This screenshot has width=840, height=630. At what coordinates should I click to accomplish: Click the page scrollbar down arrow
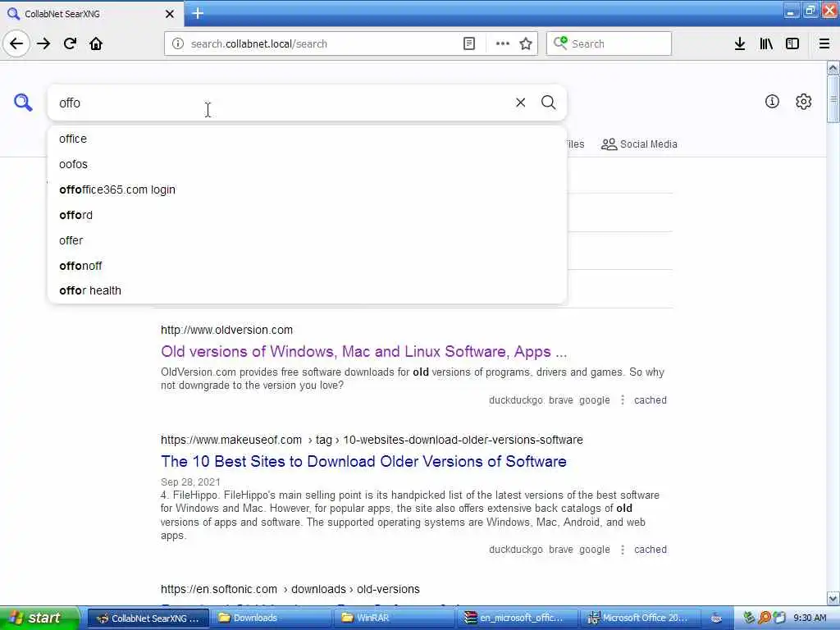833,598
